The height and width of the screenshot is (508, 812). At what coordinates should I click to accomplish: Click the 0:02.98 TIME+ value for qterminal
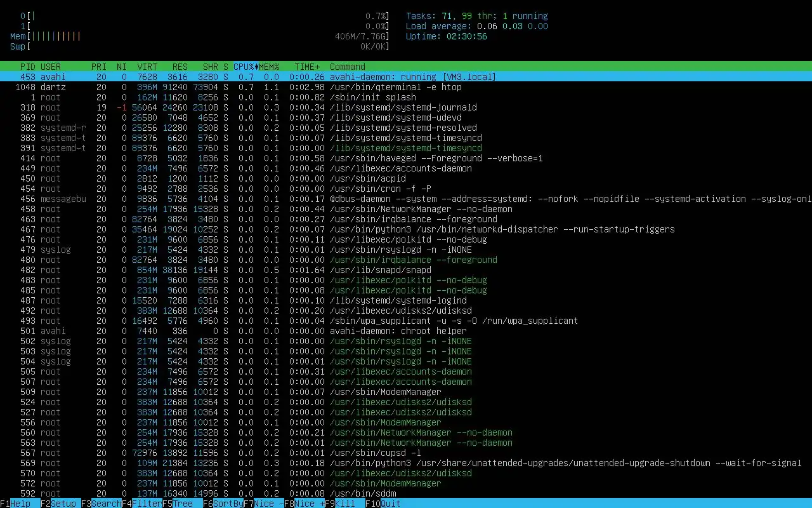pos(307,87)
